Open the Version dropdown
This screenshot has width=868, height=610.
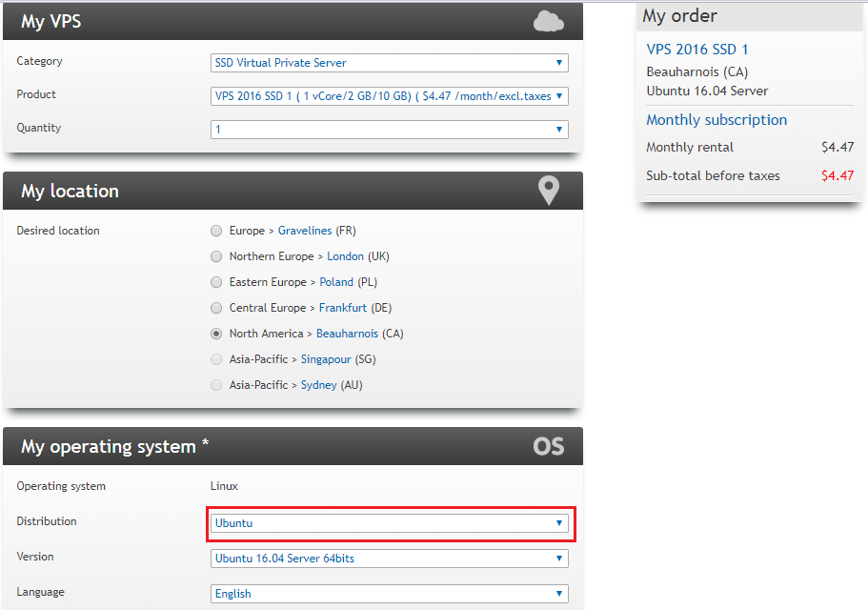[389, 559]
